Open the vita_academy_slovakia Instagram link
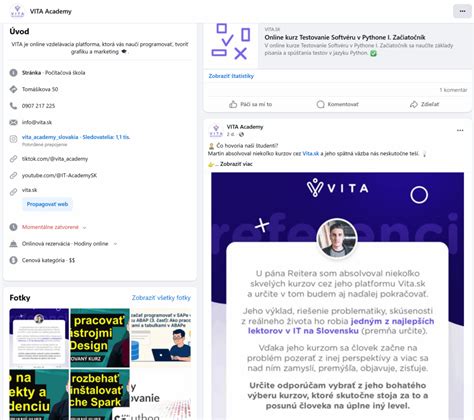The image size is (474, 420). [x=76, y=137]
